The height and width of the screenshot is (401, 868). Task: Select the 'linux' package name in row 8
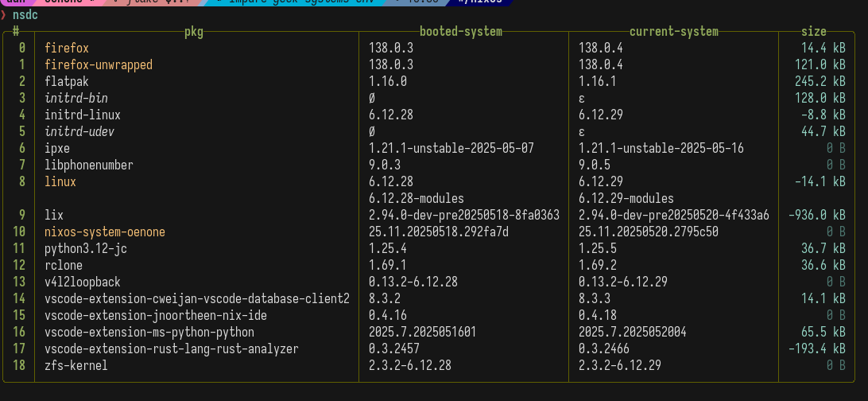60,181
